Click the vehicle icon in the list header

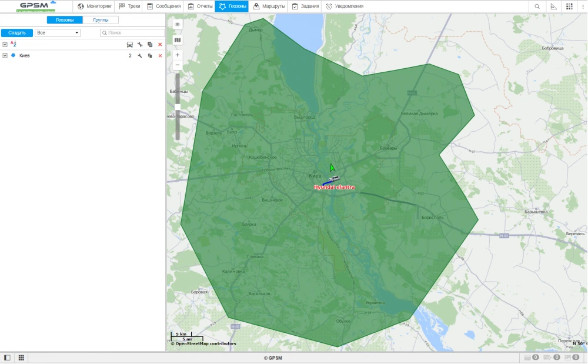click(x=131, y=44)
